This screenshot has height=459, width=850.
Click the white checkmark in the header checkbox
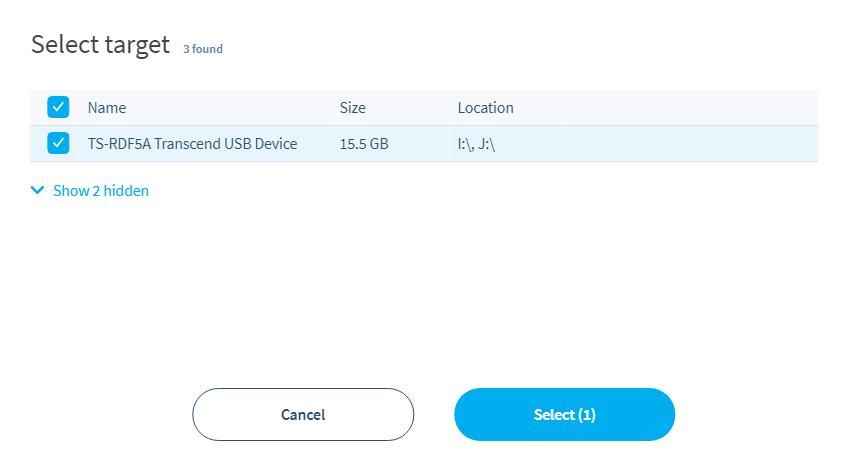[58, 107]
